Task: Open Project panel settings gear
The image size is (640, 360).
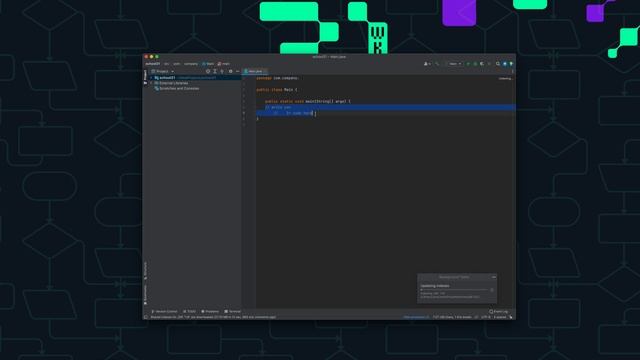Action: (231, 71)
